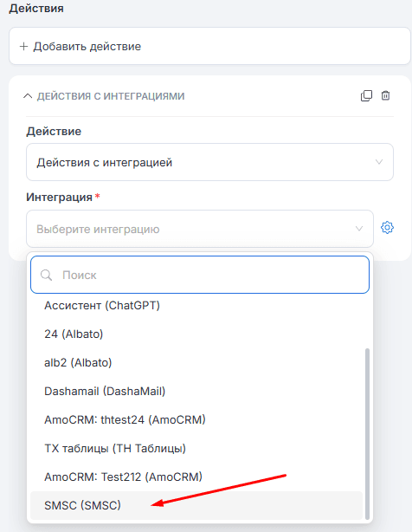Click the duplicate action block icon
Screen dimensions: 412x532
pyautogui.click(x=366, y=95)
